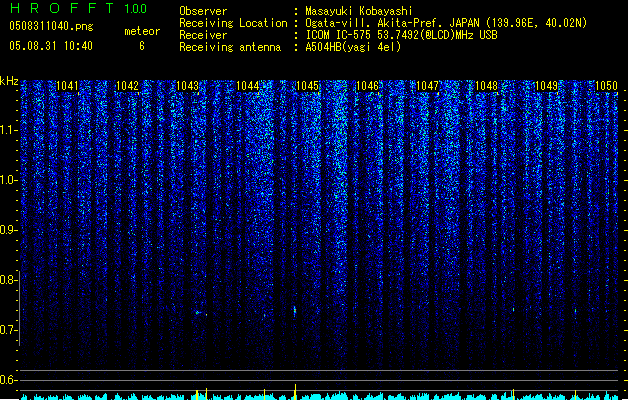Click the 0.7 kHz frequency tick label
Image resolution: width=629 pixels, height=400 pixels.
8,330
